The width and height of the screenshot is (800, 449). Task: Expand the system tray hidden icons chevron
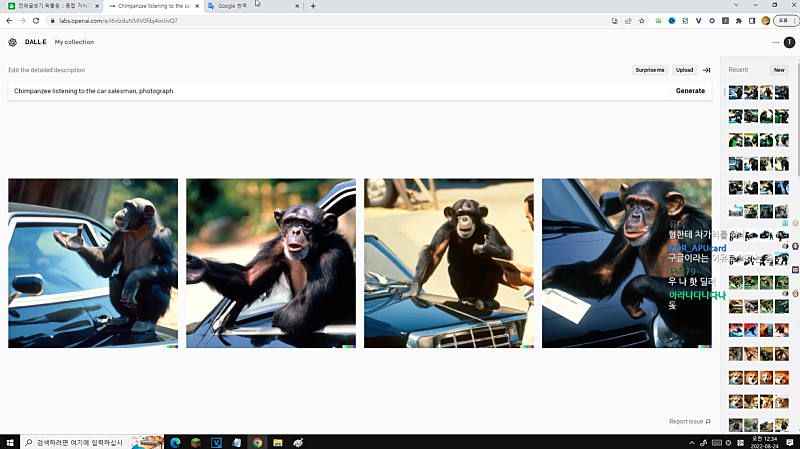[x=692, y=443]
